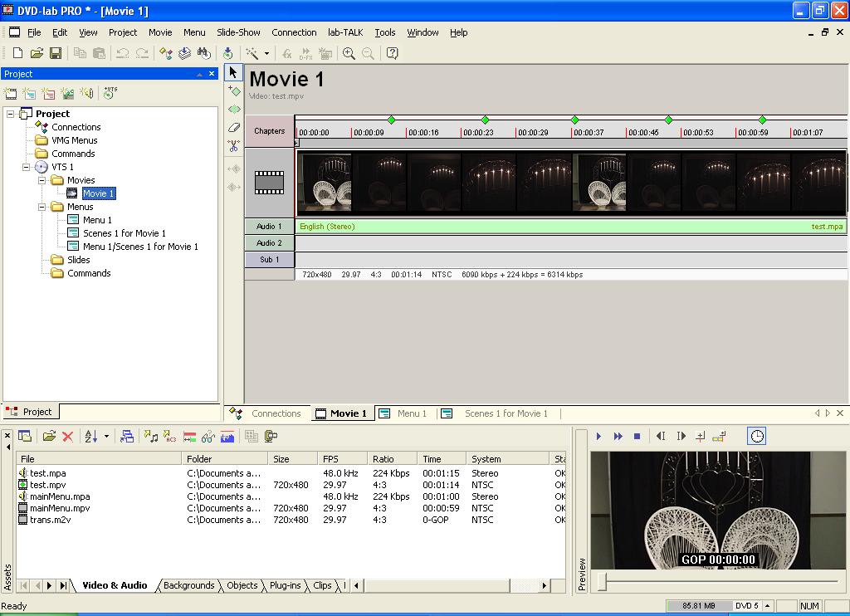Open the Slide-Show menu
850x616 pixels.
click(238, 32)
